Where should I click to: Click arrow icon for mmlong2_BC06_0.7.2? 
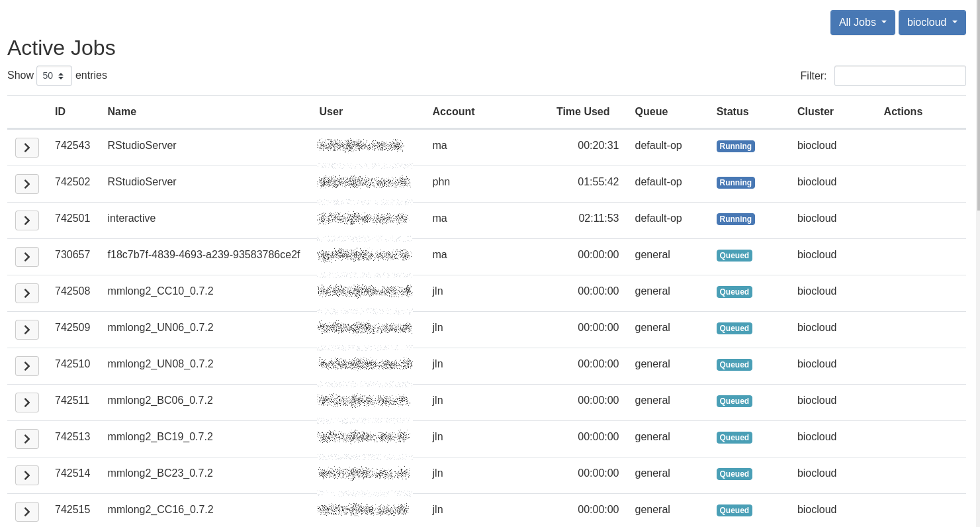click(27, 403)
